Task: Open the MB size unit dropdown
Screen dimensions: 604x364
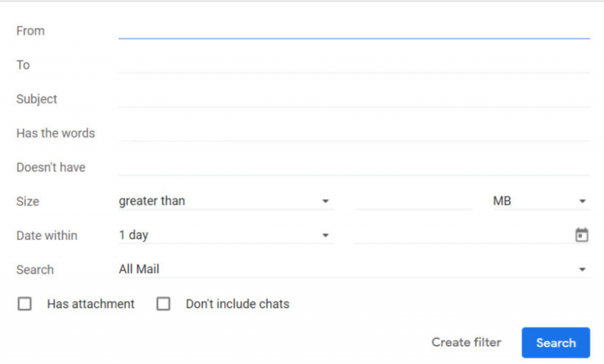Action: click(x=541, y=201)
